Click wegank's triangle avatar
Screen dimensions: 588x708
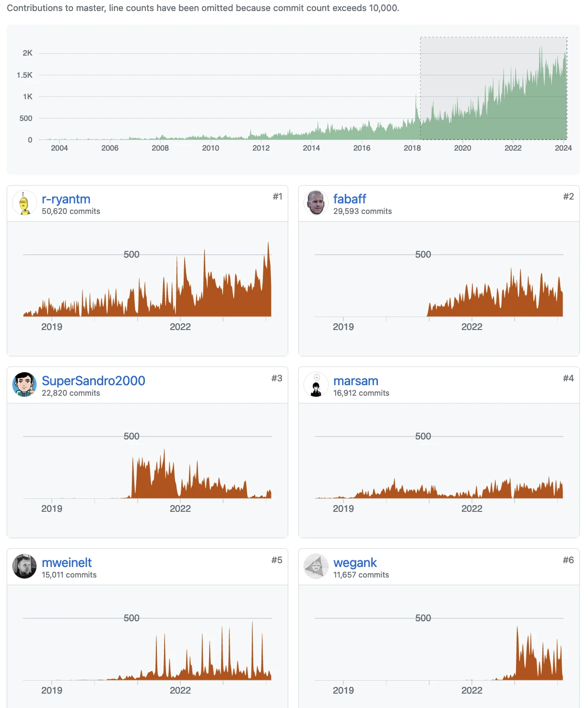(x=316, y=566)
